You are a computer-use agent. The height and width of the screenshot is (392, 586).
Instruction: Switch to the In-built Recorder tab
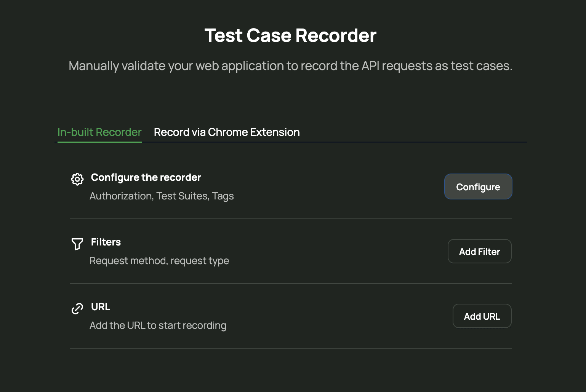pyautogui.click(x=99, y=132)
